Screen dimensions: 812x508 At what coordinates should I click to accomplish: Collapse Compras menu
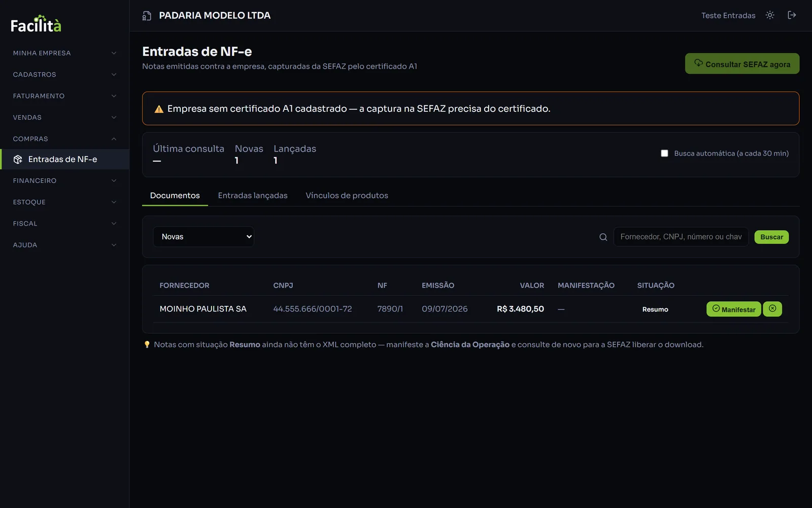(64, 139)
